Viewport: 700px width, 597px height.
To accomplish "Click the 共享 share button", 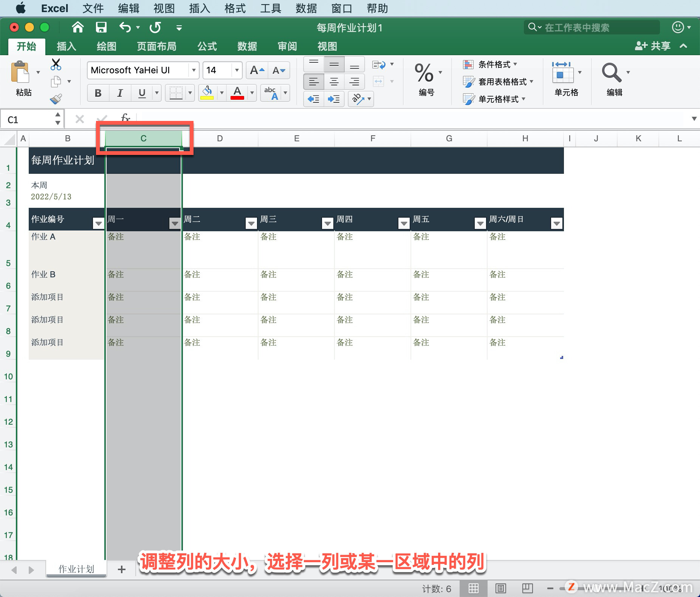I will pos(653,46).
